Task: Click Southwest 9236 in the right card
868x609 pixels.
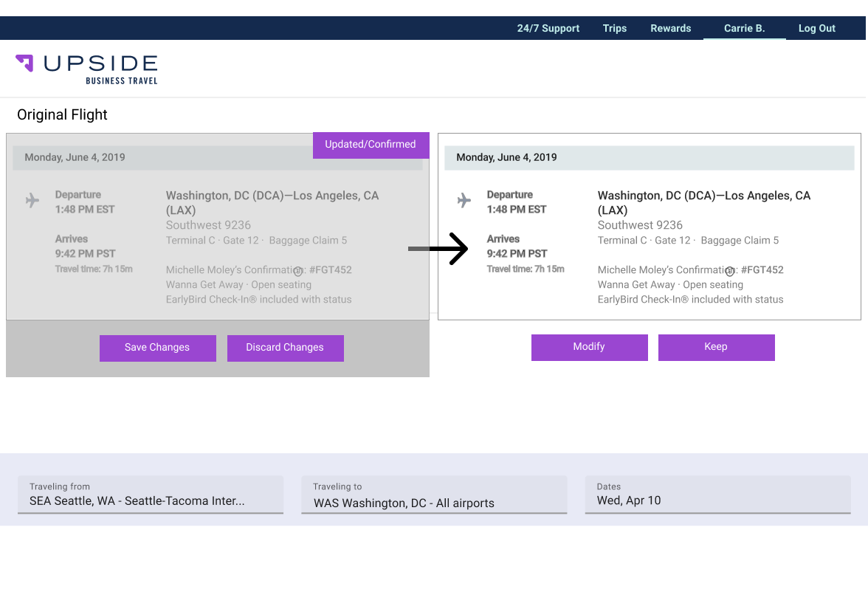Action: coord(640,225)
